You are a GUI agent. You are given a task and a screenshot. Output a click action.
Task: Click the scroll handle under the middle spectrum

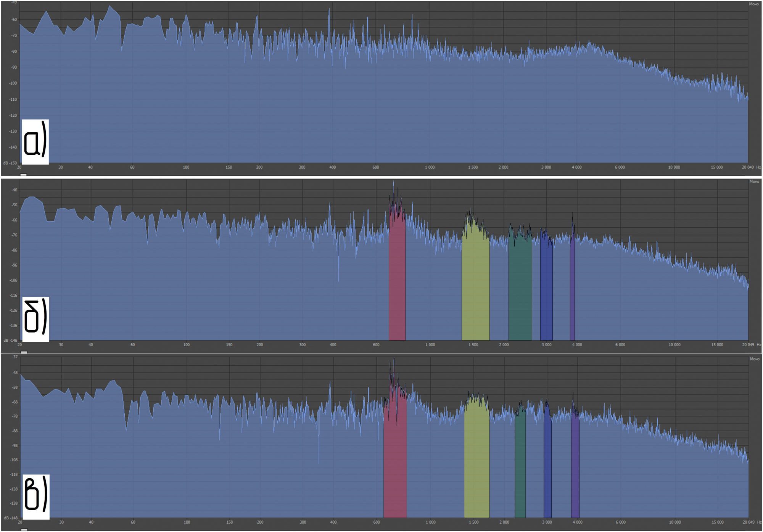(x=24, y=352)
